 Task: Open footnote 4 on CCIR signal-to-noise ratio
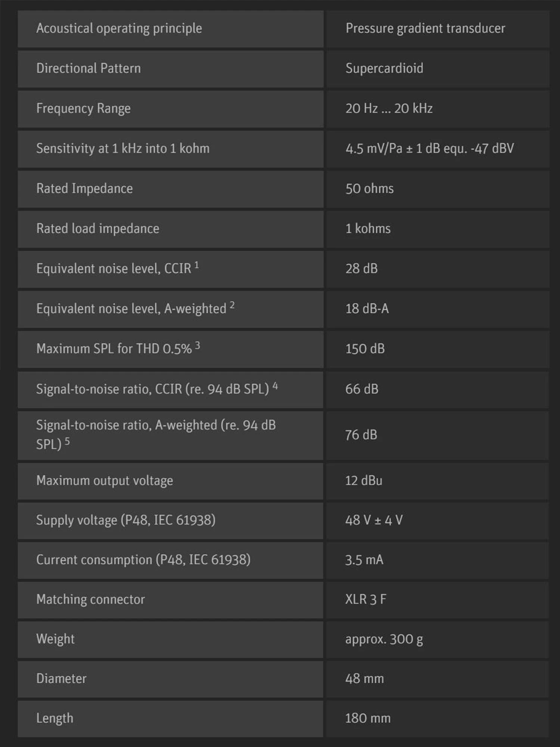275,385
